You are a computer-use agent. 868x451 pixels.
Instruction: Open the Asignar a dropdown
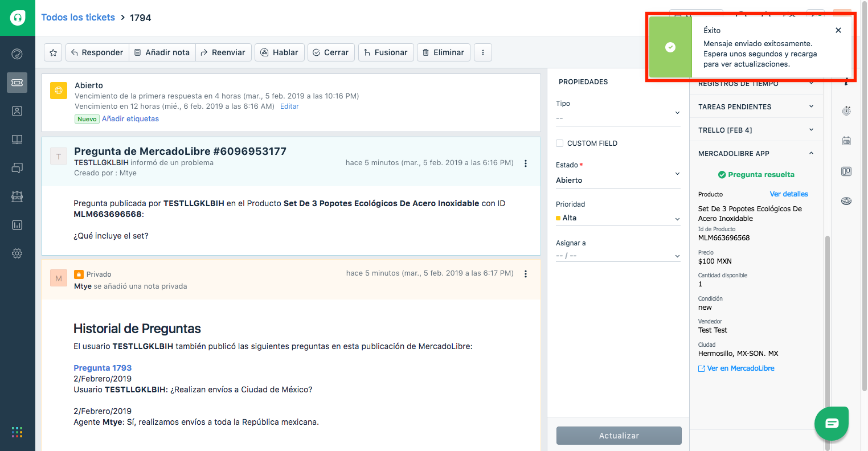pyautogui.click(x=618, y=256)
